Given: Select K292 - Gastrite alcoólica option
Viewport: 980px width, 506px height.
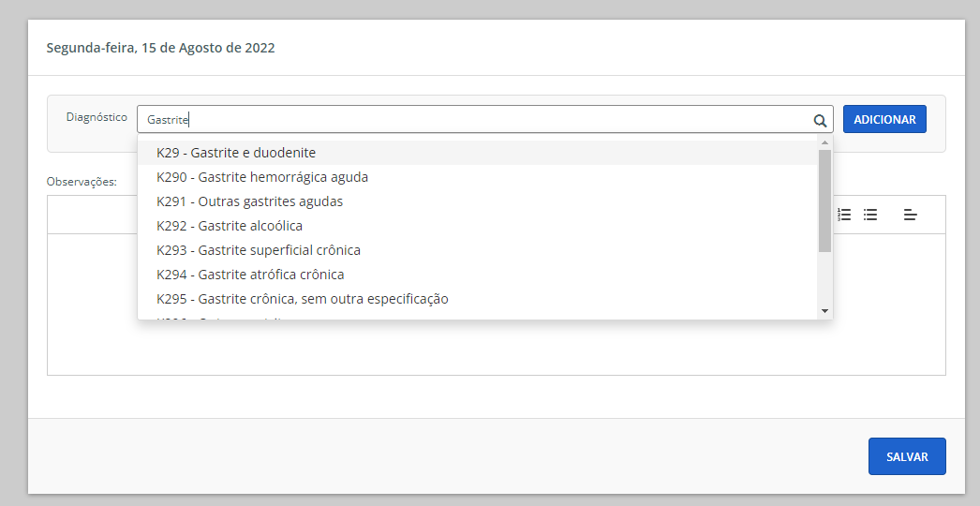Looking at the screenshot, I should tap(230, 226).
